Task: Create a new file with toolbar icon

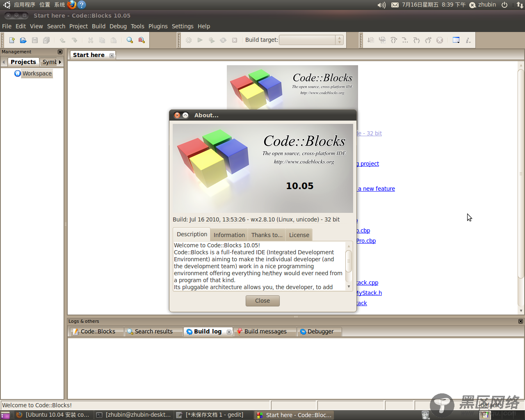Action: point(12,40)
